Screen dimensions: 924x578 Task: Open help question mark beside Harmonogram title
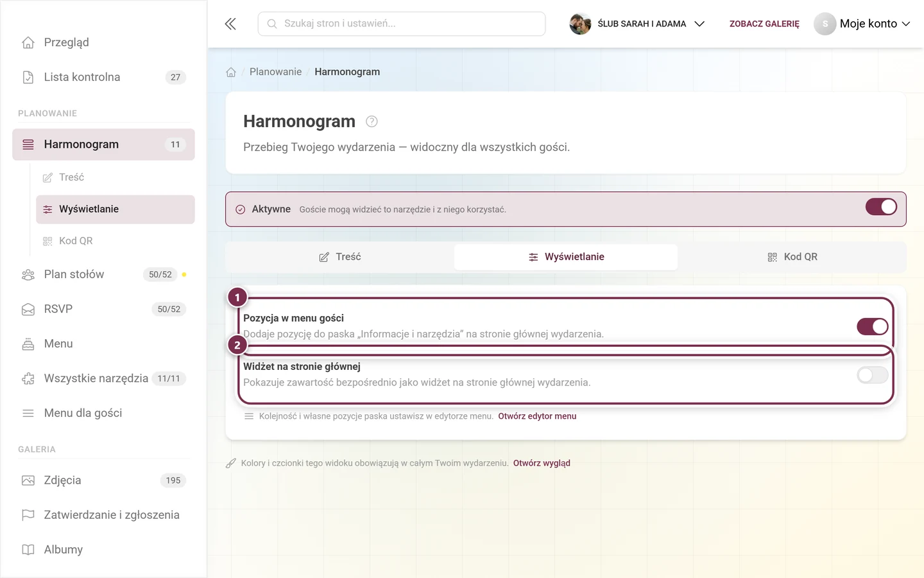tap(372, 121)
